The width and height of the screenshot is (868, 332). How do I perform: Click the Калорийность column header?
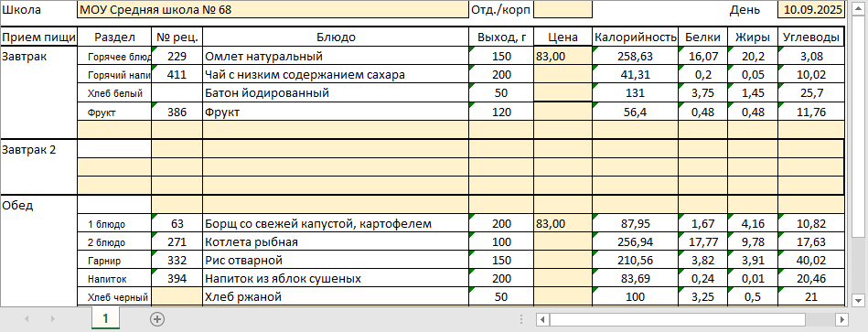click(636, 37)
